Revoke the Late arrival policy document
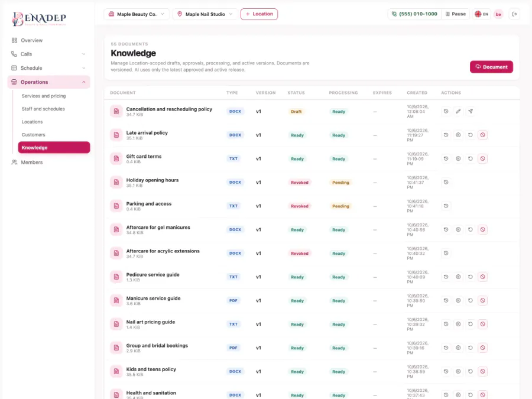This screenshot has height=399, width=532. pos(482,135)
